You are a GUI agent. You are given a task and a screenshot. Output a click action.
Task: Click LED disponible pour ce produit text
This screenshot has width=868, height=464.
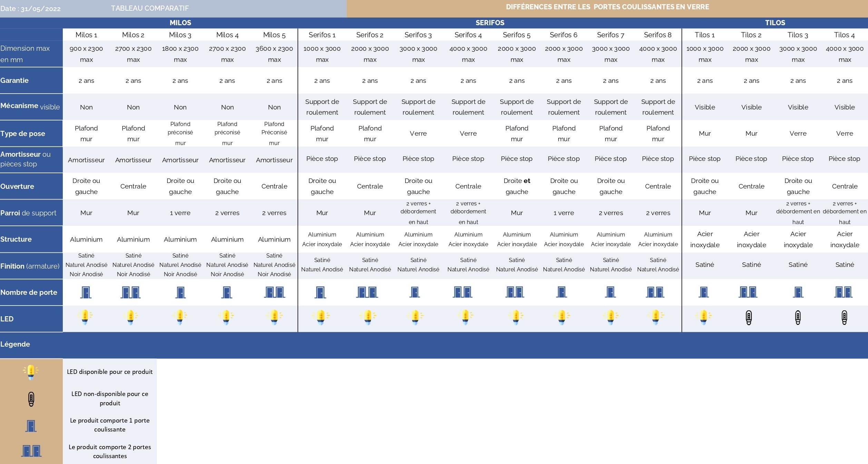coord(110,372)
